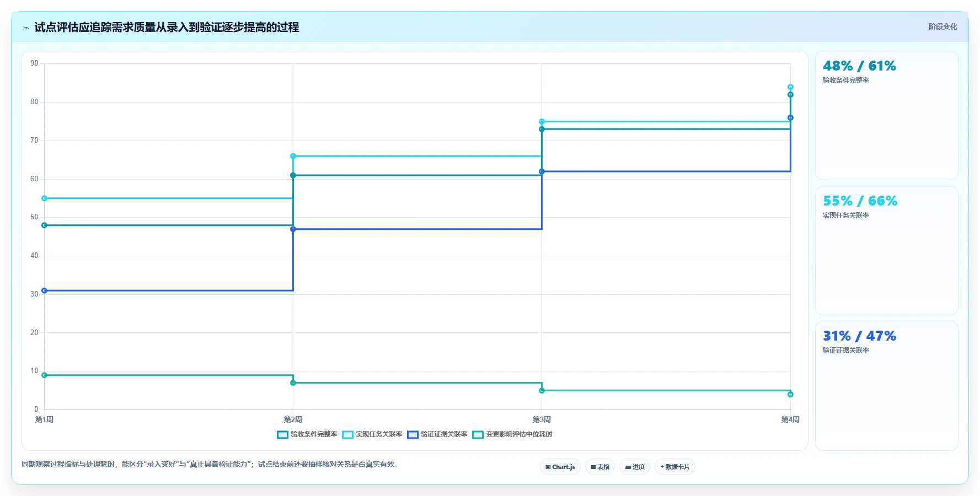Click the 第3周 point at 73 on 验收条件完整率
The image size is (980, 496).
(x=542, y=130)
